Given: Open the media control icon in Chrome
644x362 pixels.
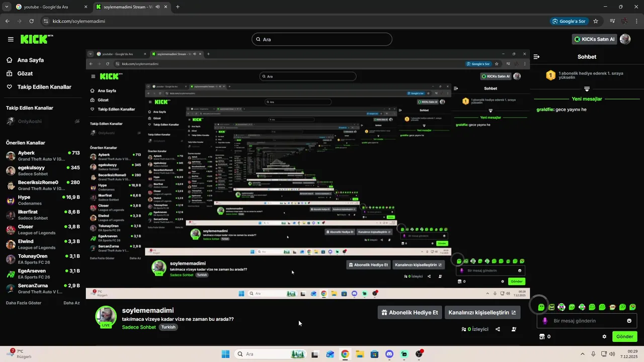Looking at the screenshot, I should click(612, 21).
